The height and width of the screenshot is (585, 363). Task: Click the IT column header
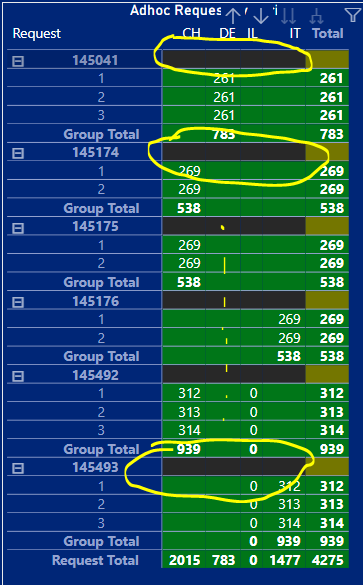point(295,33)
